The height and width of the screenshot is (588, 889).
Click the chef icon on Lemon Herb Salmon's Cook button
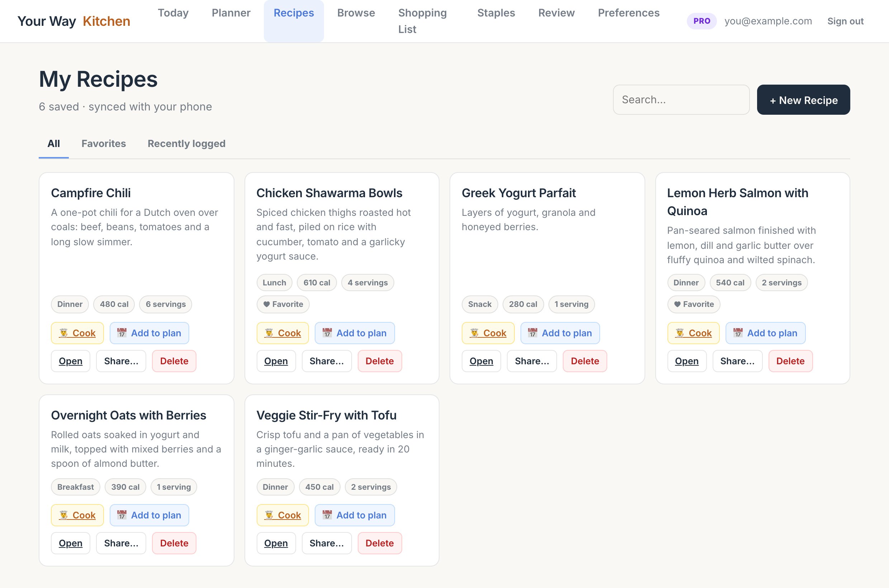(x=680, y=333)
